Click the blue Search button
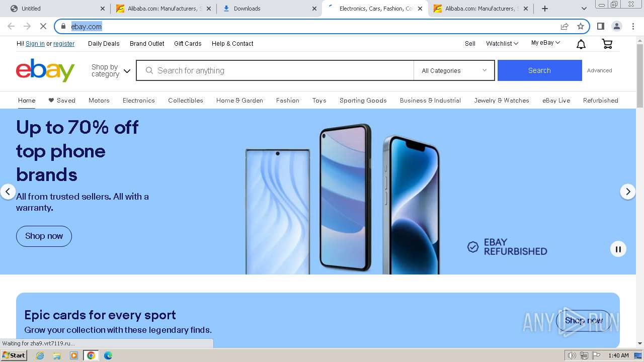Image resolution: width=644 pixels, height=362 pixels. pos(539,70)
